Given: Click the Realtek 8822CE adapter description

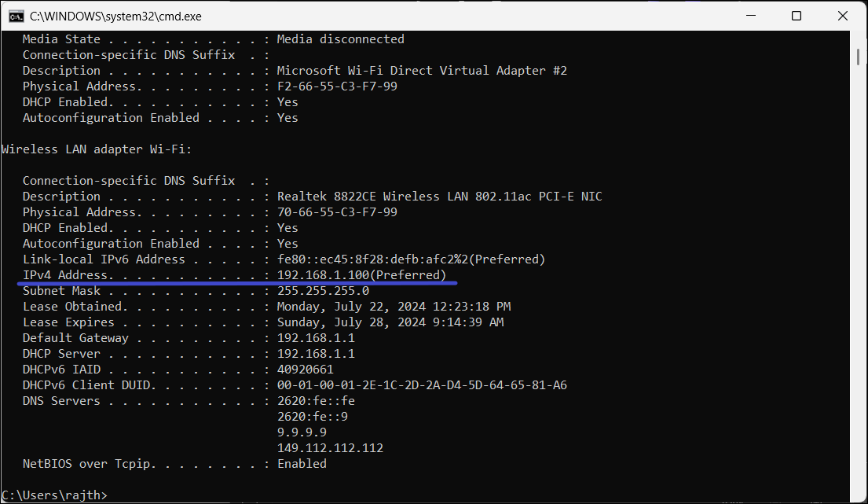Looking at the screenshot, I should (439, 197).
